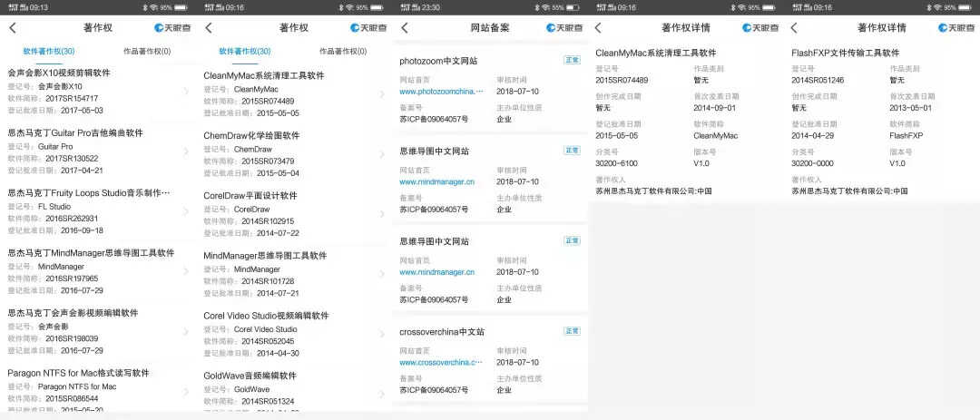Select 苏ICP备09064057号 under photozoom中文网站
The height and width of the screenshot is (420, 980).
(x=434, y=119)
